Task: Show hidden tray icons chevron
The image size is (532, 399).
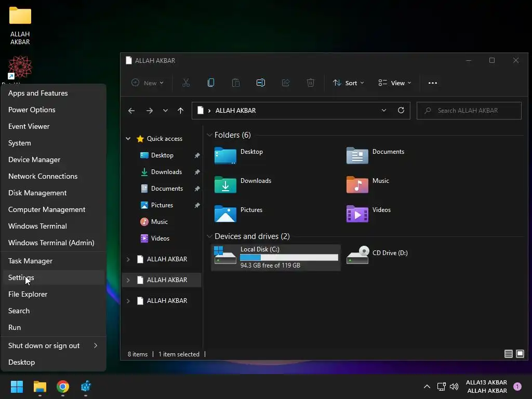Action: pos(427,387)
